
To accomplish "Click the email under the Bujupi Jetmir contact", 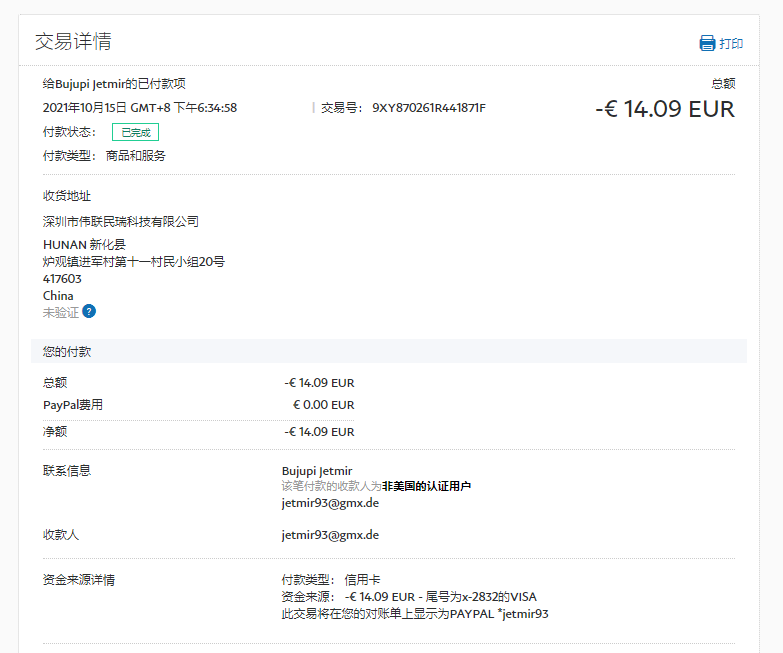I will pos(330,503).
